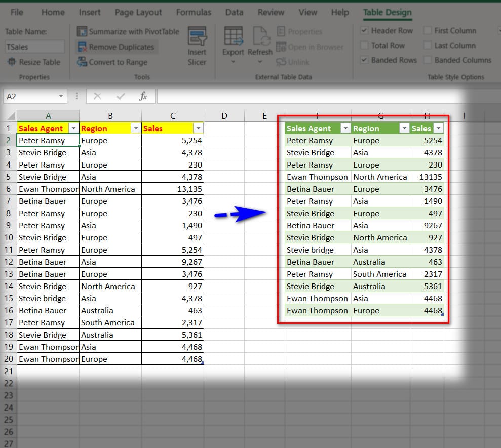Click the Remove Duplicates icon
501x448 pixels.
(x=82, y=47)
